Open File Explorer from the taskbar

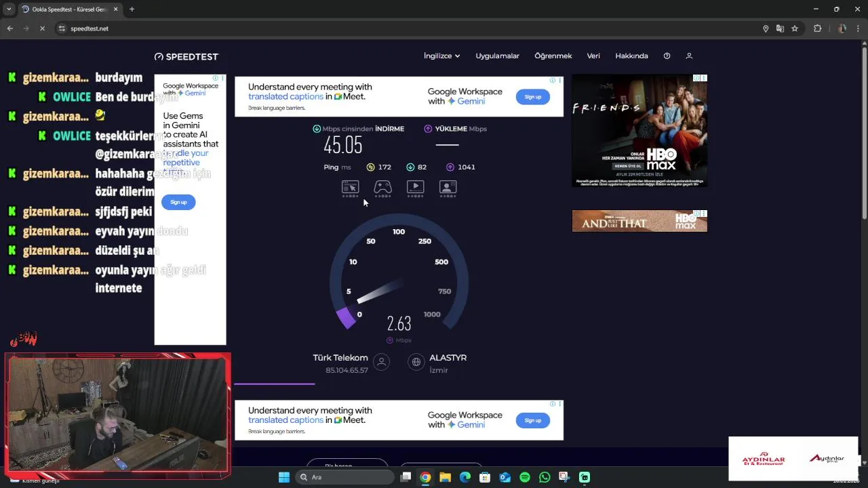[445, 477]
